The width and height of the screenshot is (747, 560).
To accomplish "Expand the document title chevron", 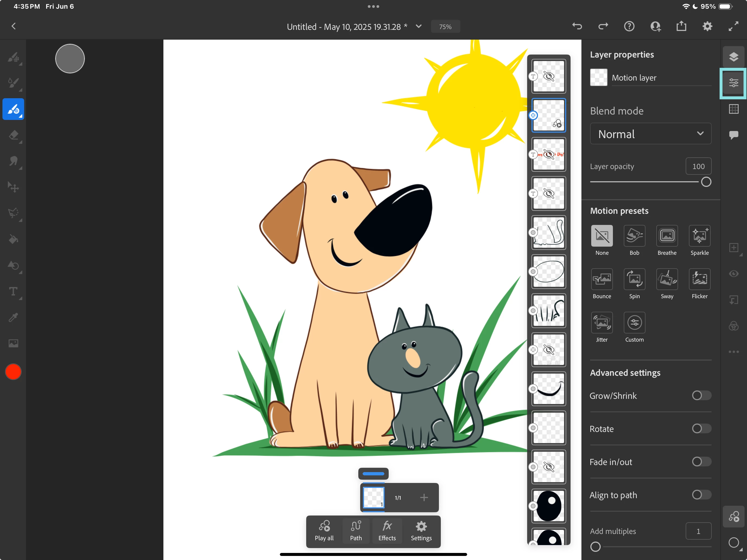I will 418,26.
